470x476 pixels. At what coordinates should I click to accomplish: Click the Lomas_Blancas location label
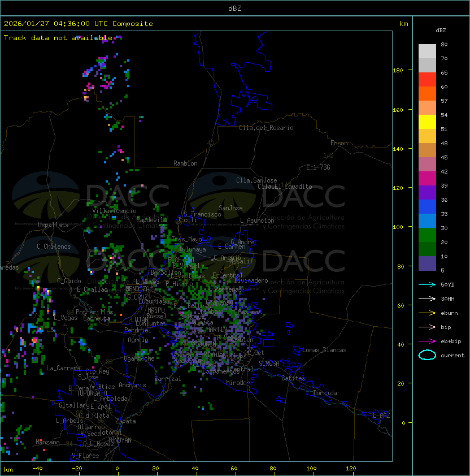point(324,350)
